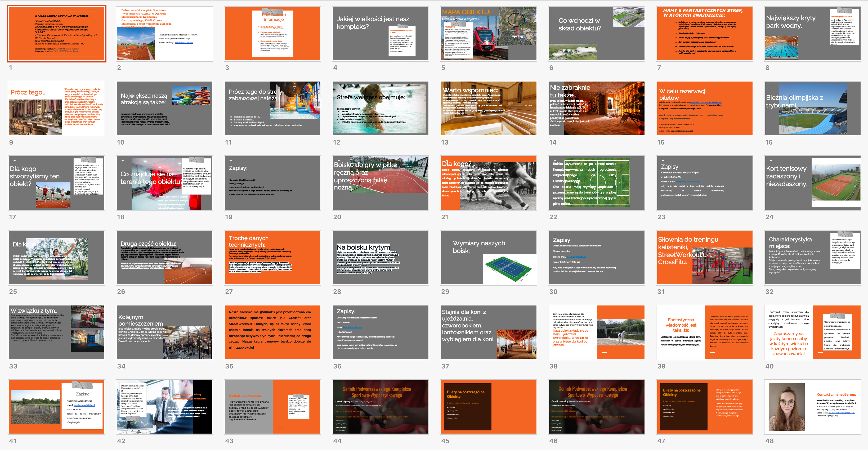
Task: Click 'Stajnia dla koni z ujeżdżalnią' slide
Action: [488, 332]
